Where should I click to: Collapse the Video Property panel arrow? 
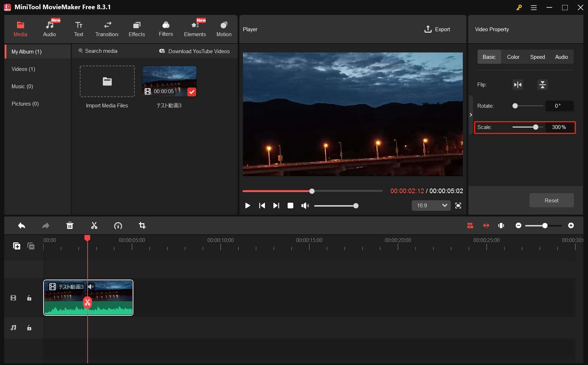pyautogui.click(x=471, y=115)
